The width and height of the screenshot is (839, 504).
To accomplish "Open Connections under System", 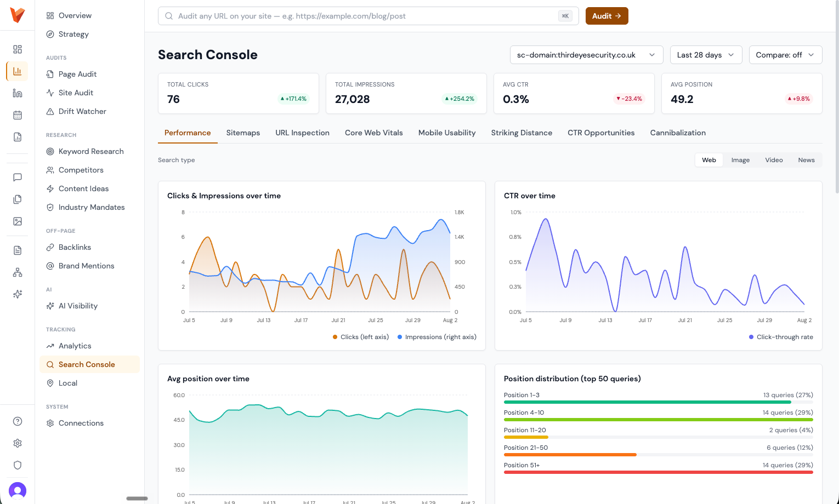I will click(x=89, y=423).
